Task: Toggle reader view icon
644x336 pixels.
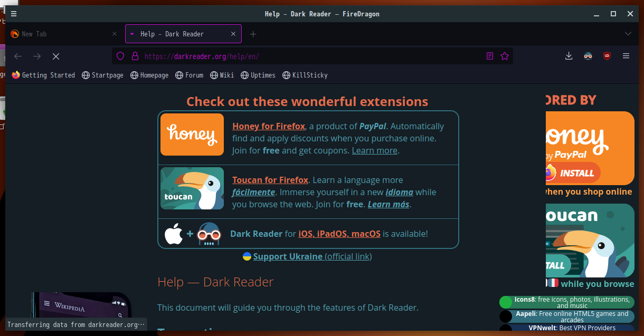Action: click(x=490, y=56)
